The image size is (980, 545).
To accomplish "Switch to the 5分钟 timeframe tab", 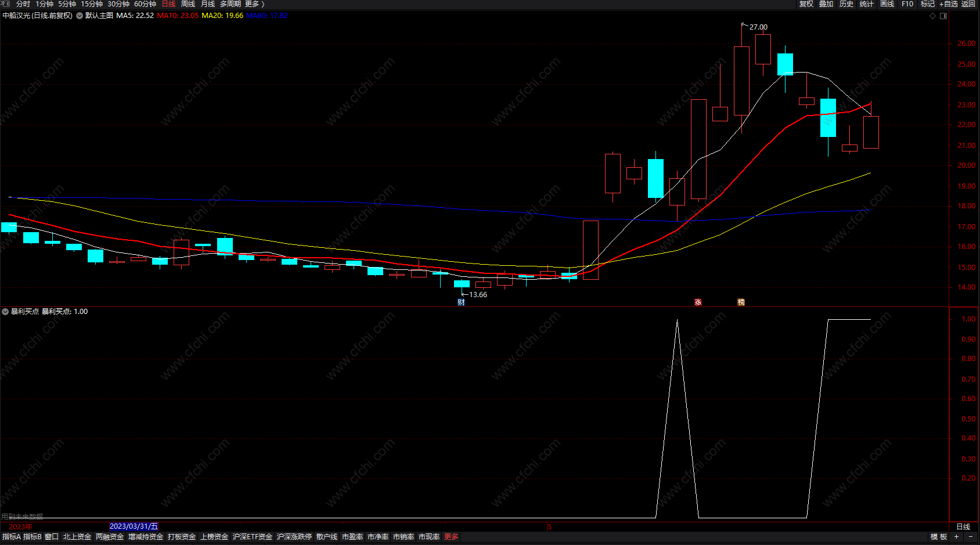I will coord(67,4).
